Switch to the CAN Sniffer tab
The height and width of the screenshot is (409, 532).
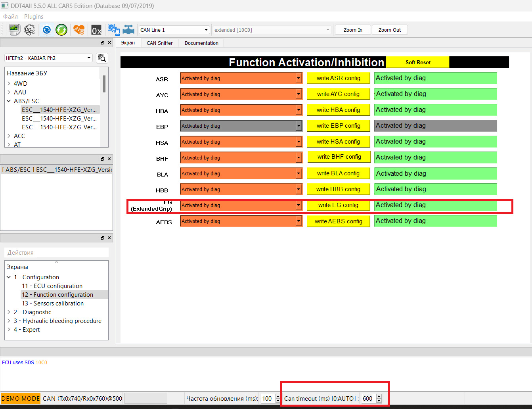pyautogui.click(x=159, y=43)
